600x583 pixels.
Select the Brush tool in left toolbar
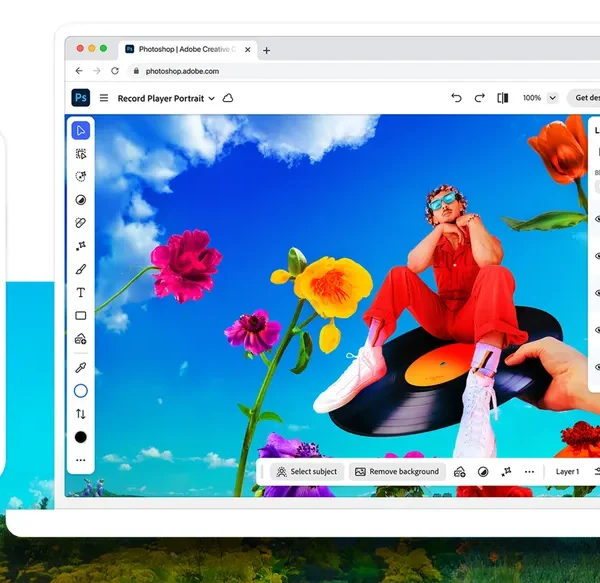[x=81, y=269]
